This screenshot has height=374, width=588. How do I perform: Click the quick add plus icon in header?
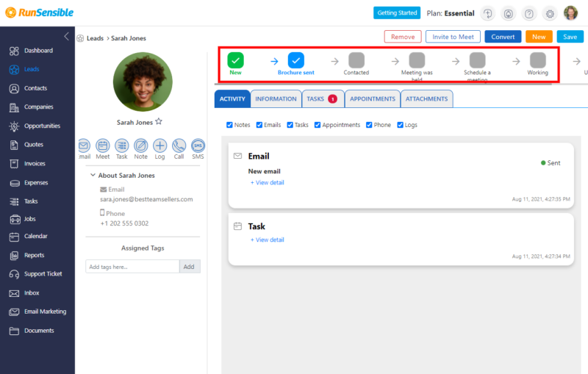487,14
